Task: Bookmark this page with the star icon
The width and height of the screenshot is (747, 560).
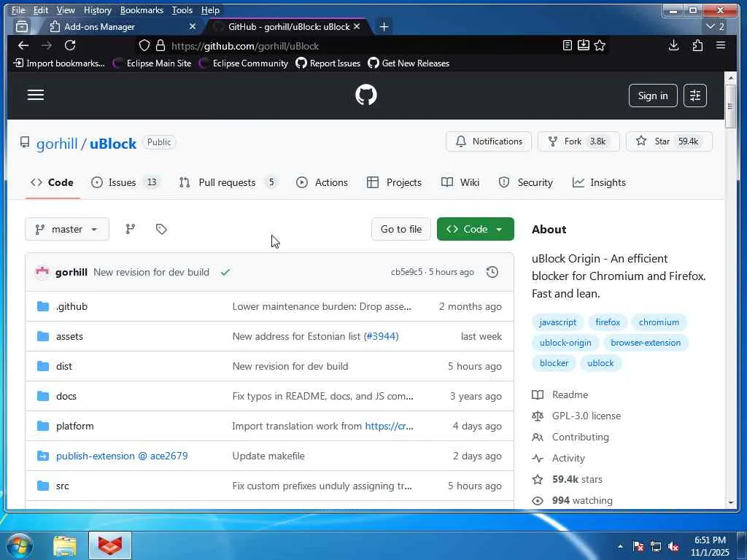Action: [600, 45]
